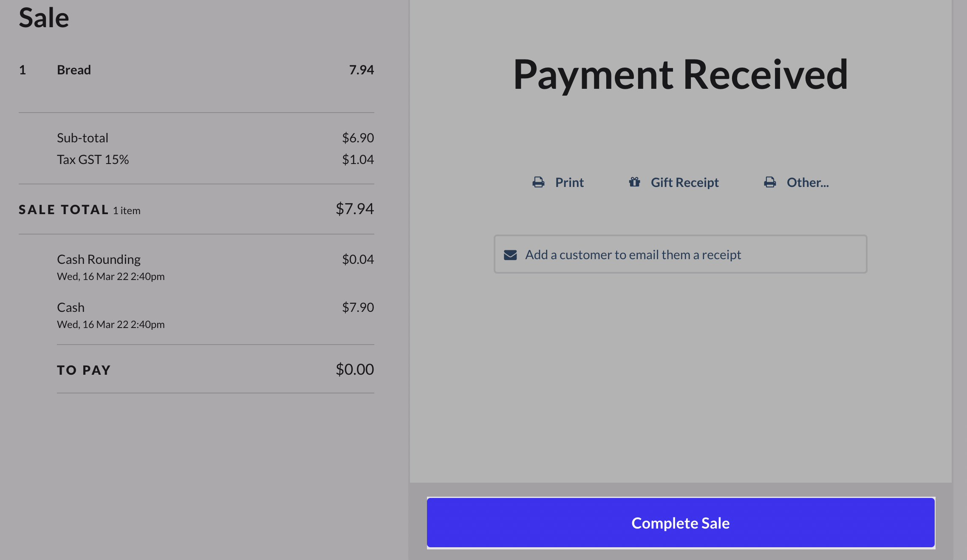This screenshot has height=560, width=967.
Task: Click the Payment Received heading
Action: coord(680,75)
